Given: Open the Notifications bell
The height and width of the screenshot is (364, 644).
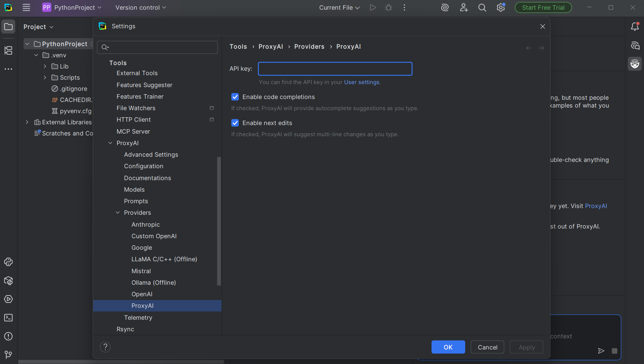Looking at the screenshot, I should point(635,27).
